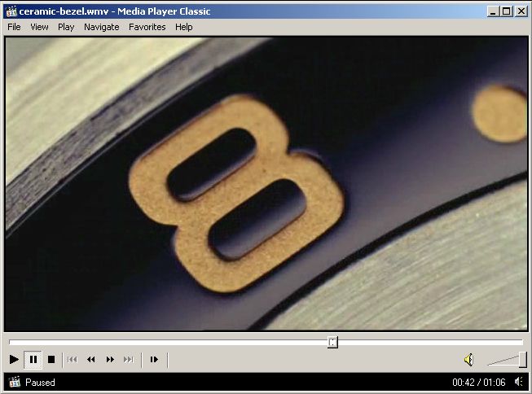The image size is (532, 394).
Task: Click the status bar speaker icon
Action: tap(519, 382)
